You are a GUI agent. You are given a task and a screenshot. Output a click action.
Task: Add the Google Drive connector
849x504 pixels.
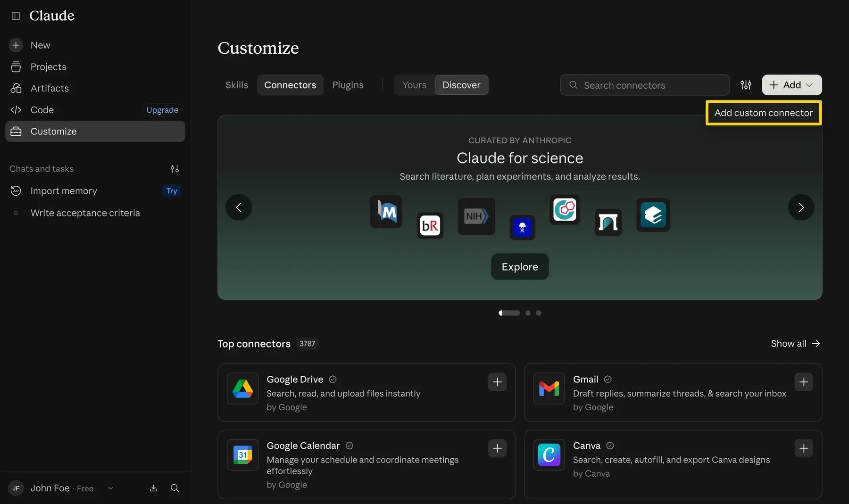(x=497, y=382)
